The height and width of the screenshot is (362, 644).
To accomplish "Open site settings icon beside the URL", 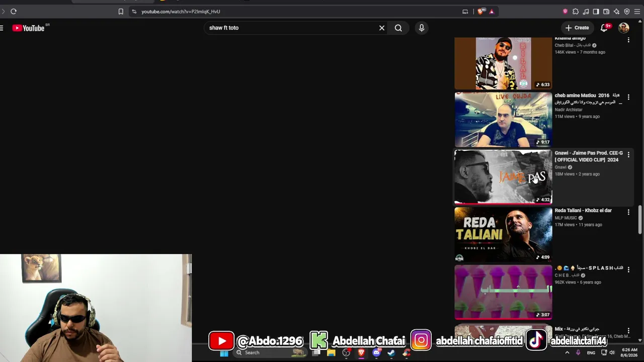I will point(134,12).
